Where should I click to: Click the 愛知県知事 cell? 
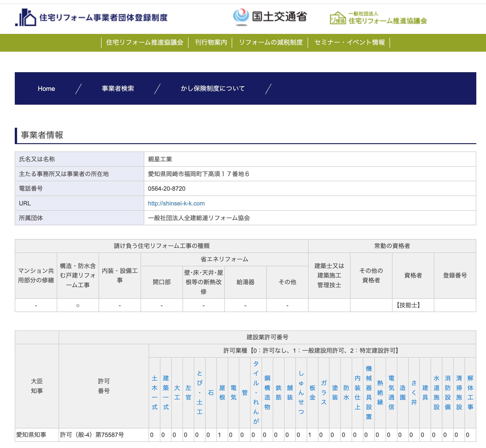37,435
